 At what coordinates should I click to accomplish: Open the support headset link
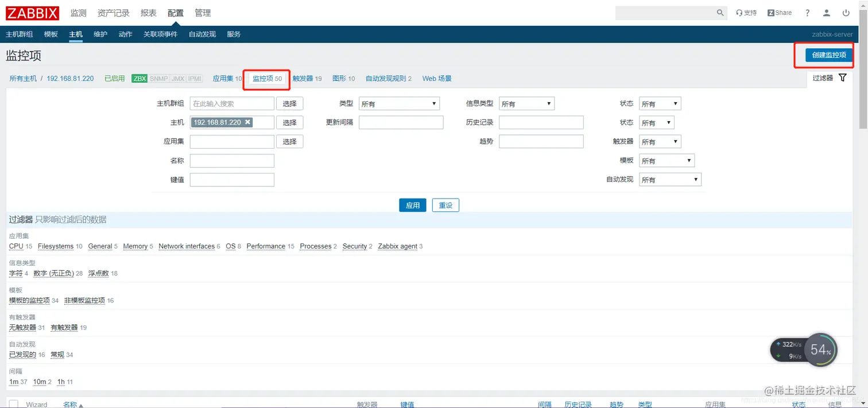tap(746, 13)
